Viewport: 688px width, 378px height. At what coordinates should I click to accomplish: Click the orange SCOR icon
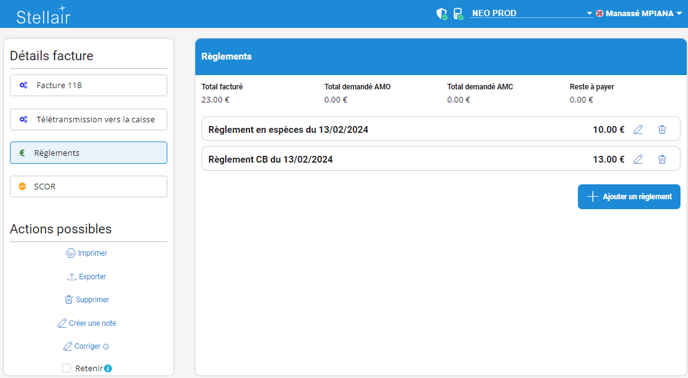click(22, 187)
